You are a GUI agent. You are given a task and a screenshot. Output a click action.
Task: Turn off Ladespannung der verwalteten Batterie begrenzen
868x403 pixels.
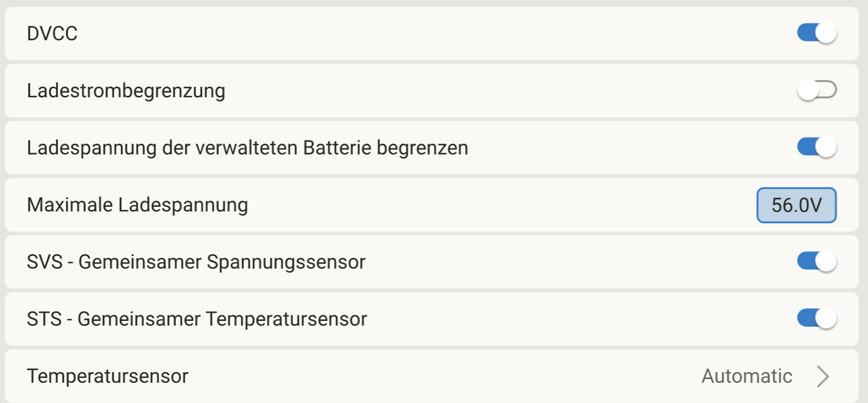pyautogui.click(x=816, y=148)
